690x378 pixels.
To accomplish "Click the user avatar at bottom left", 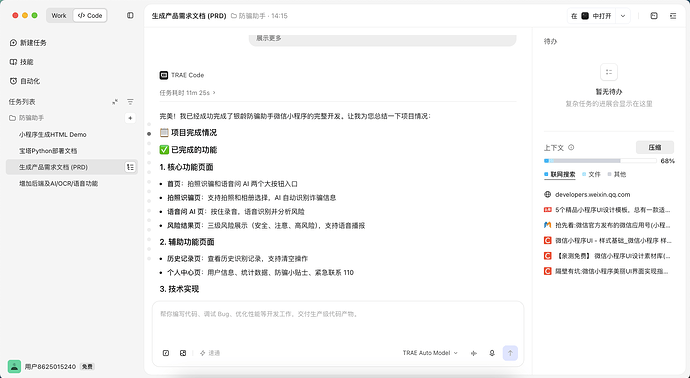I will pyautogui.click(x=14, y=366).
